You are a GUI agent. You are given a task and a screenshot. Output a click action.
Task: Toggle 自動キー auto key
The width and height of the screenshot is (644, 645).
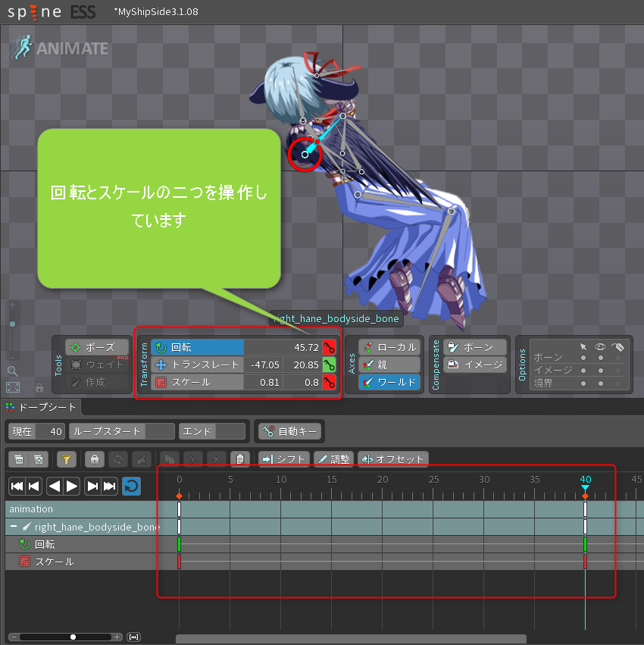(x=290, y=431)
